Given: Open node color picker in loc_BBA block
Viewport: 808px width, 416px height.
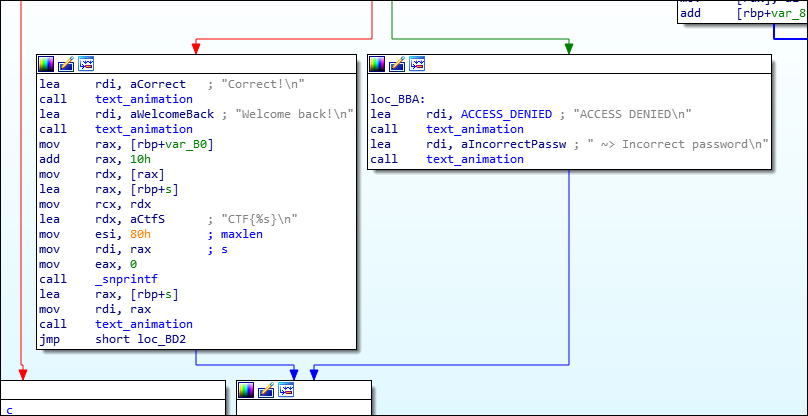Looking at the screenshot, I should [377, 64].
